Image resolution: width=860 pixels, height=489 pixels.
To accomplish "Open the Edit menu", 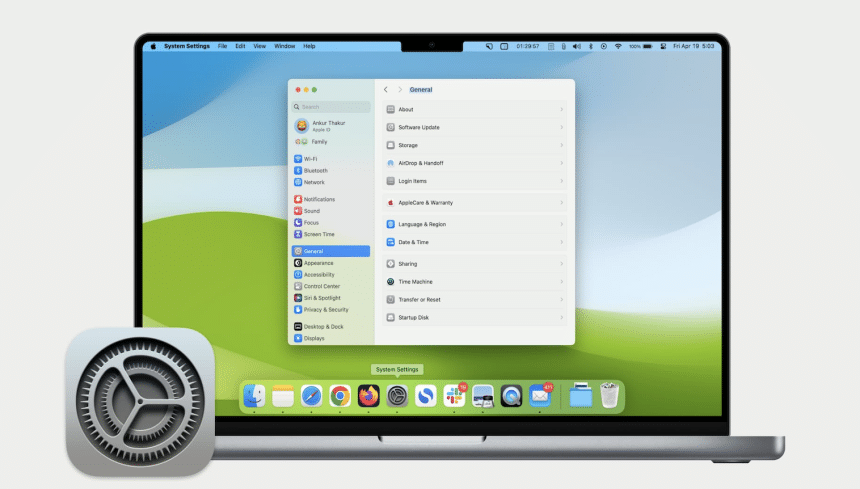I will (x=240, y=47).
